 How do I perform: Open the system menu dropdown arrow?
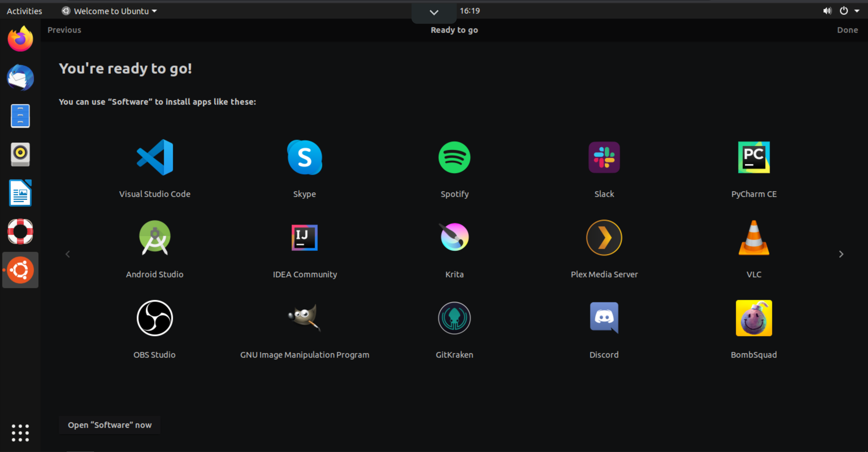pos(857,11)
